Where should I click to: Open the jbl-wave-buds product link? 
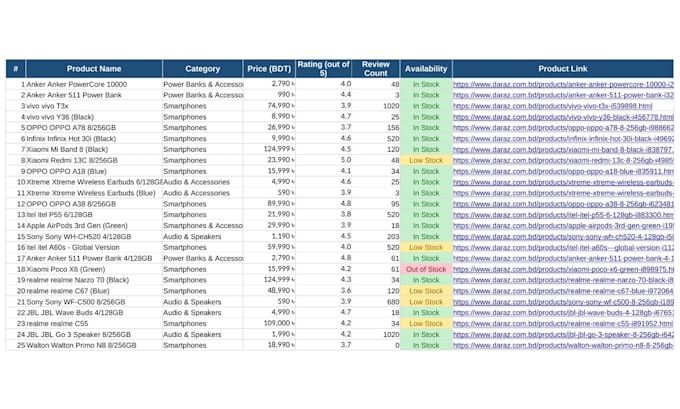coord(563,313)
